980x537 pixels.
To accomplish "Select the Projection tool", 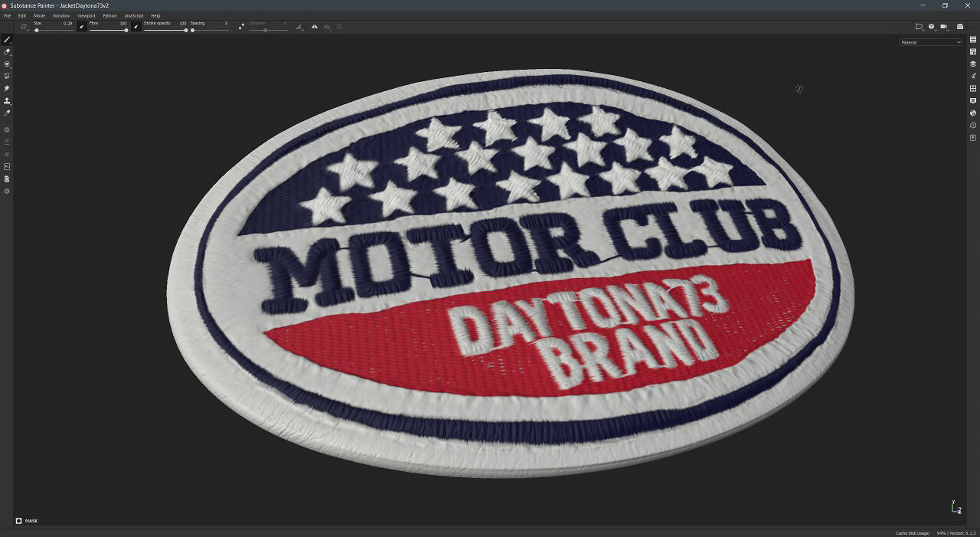I will point(7,64).
